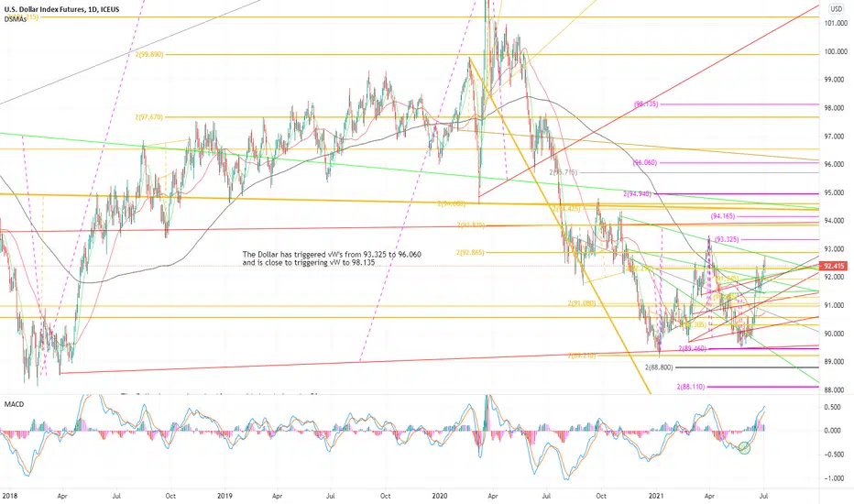
Task: Click 93.000 on the price axis
Action: (x=835, y=249)
